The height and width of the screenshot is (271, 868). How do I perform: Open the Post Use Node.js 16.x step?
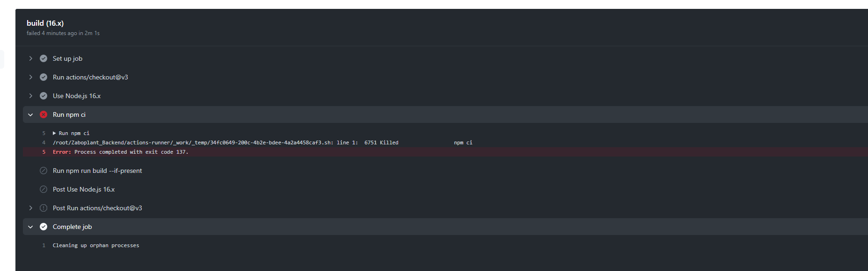tap(84, 189)
